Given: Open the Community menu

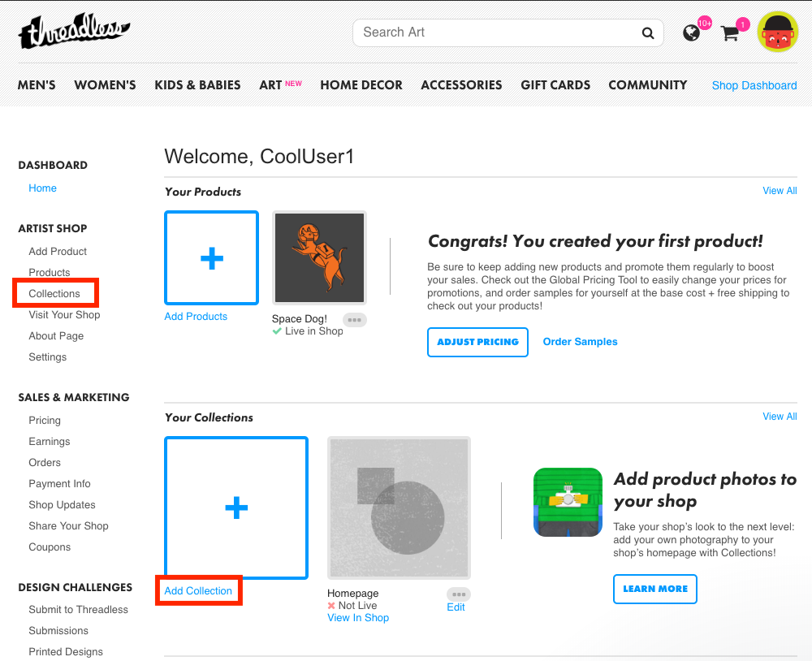Looking at the screenshot, I should (x=648, y=85).
